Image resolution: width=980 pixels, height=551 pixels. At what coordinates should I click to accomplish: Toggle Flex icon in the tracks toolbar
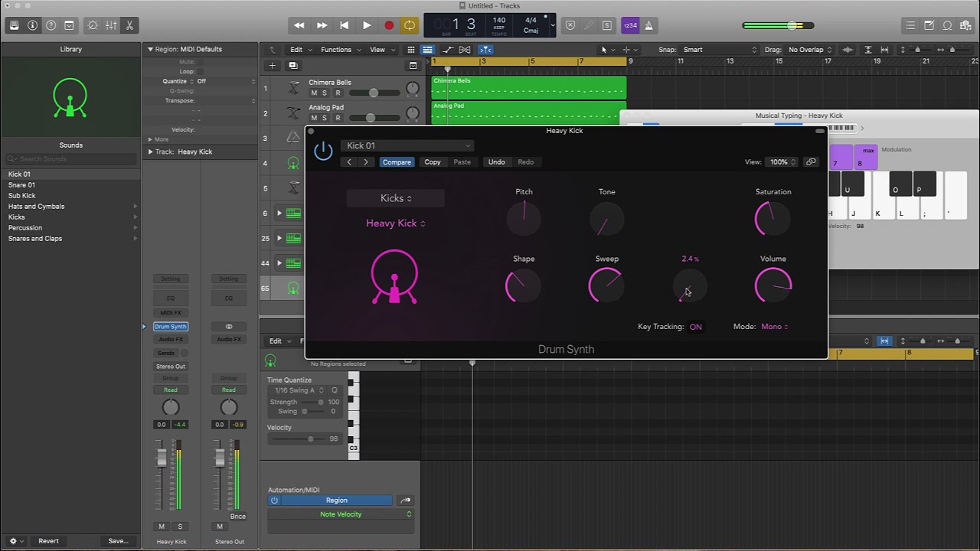(x=465, y=50)
